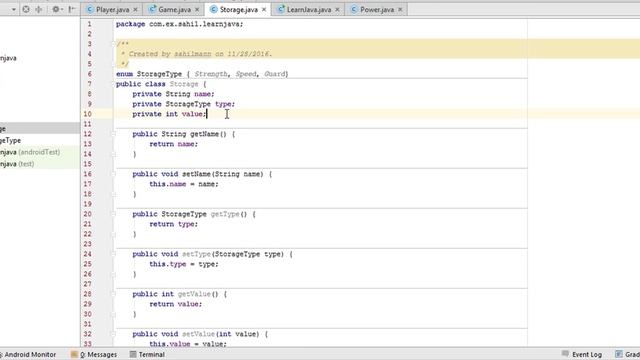Select the Storage.java tab

click(239, 9)
